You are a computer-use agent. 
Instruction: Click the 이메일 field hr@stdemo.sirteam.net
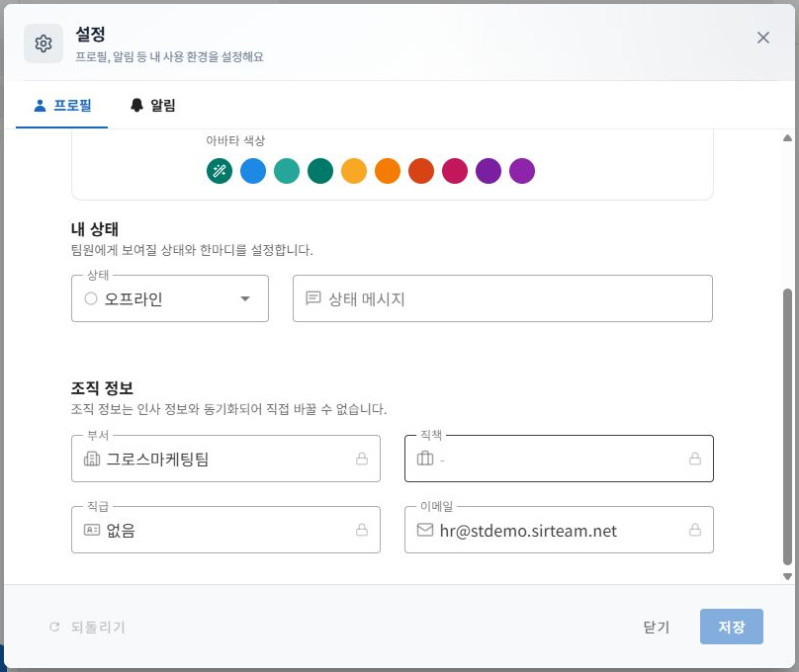click(559, 530)
